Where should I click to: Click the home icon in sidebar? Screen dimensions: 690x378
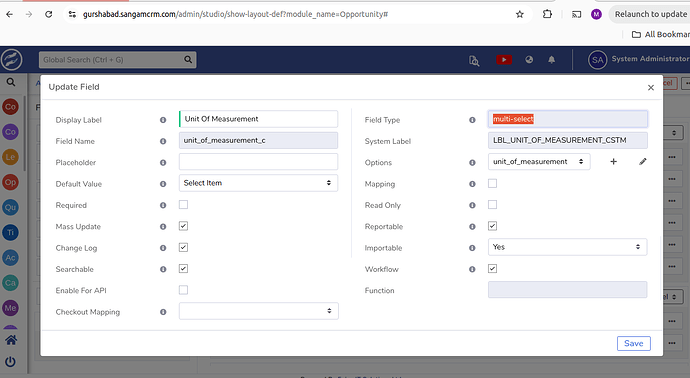pos(11,340)
